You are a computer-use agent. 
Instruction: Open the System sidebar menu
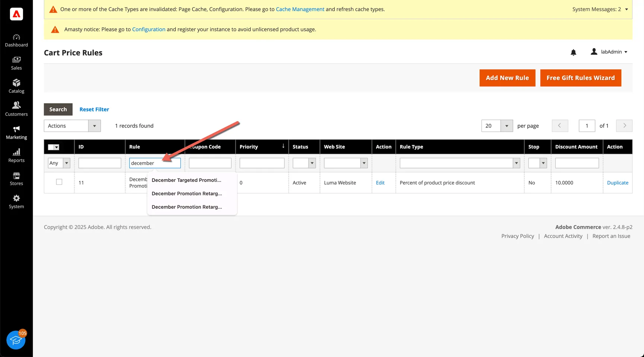tap(16, 202)
